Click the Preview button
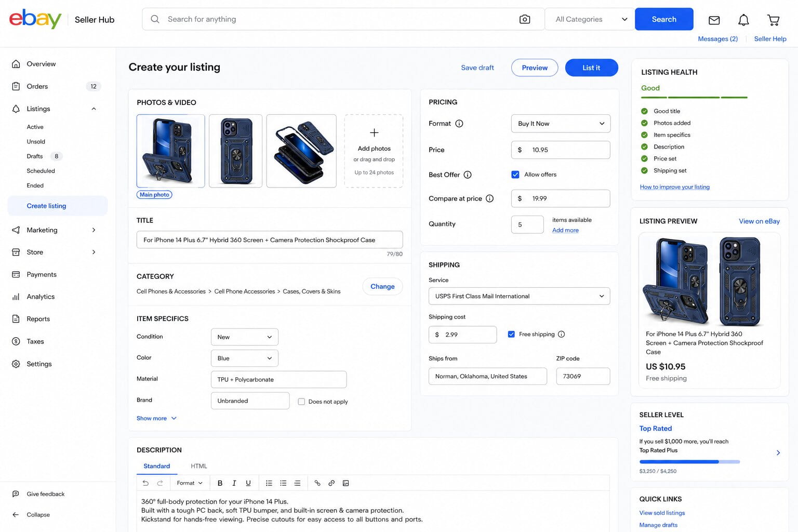Viewport: 798px width, 532px height. tap(535, 68)
